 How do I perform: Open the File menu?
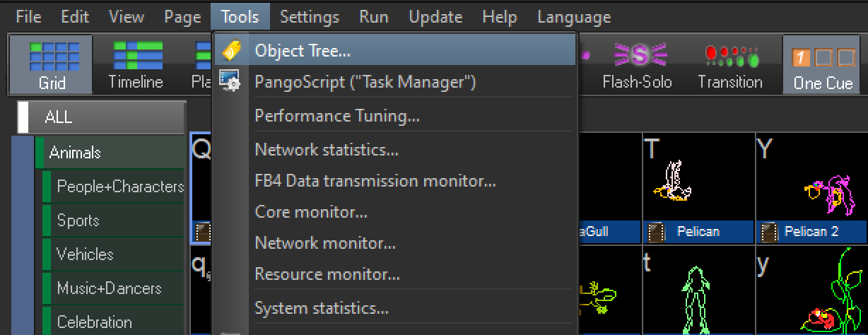pos(28,16)
